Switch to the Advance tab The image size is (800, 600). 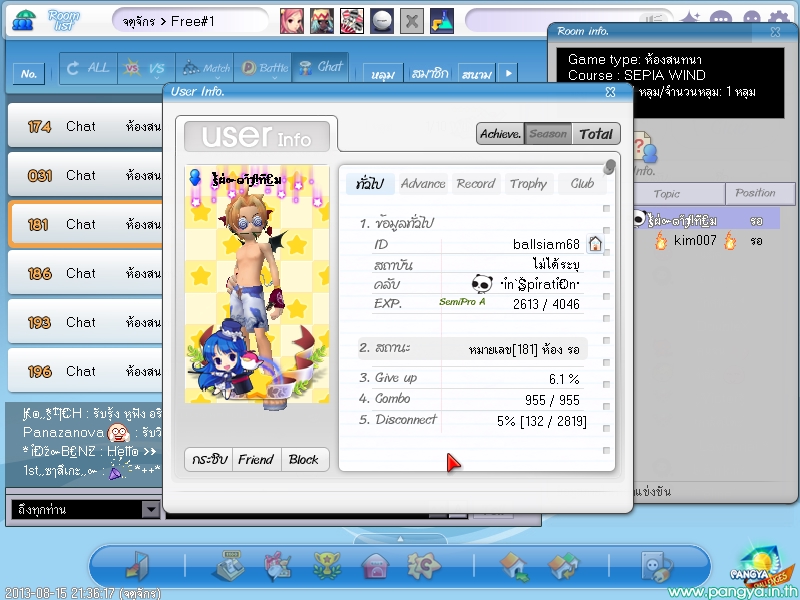point(423,184)
